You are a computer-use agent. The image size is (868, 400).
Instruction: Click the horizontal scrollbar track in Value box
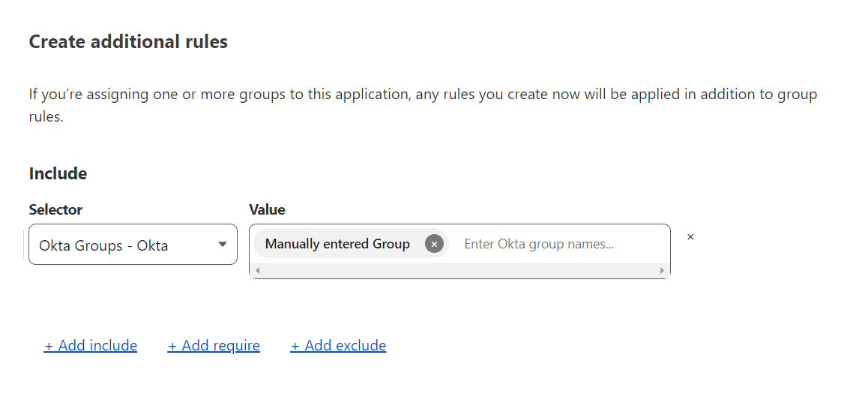coord(459,270)
